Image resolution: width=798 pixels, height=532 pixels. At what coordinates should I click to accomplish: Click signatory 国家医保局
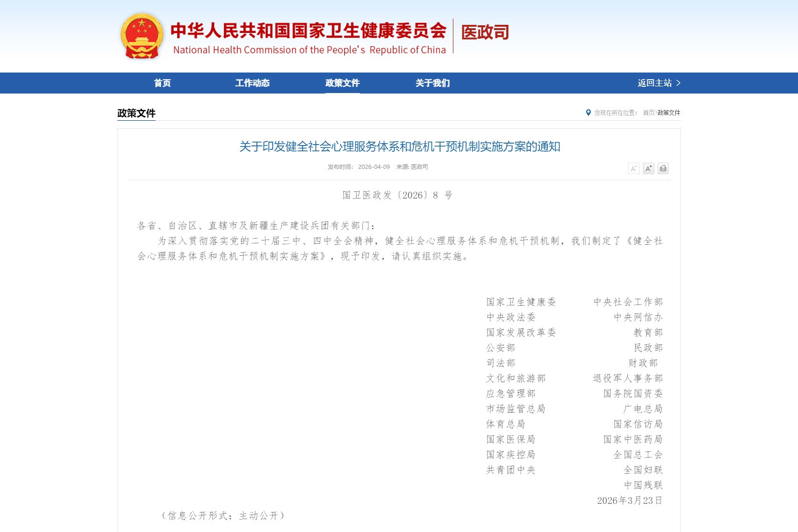(x=511, y=439)
